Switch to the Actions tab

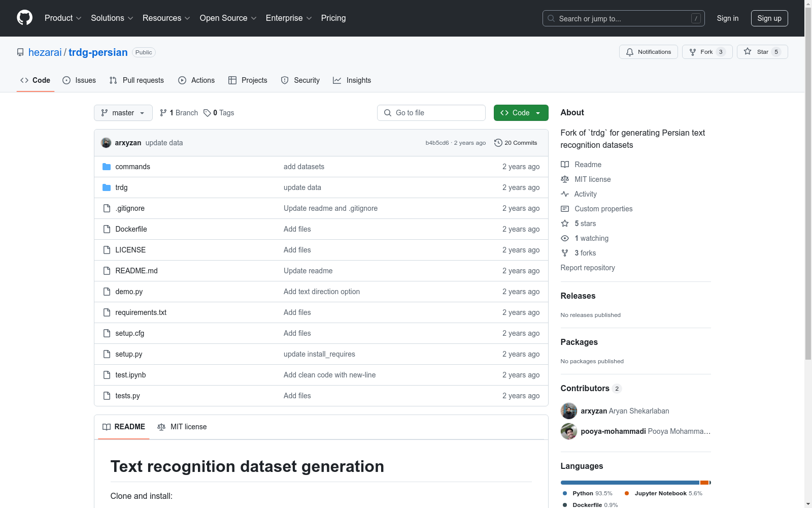pyautogui.click(x=196, y=80)
